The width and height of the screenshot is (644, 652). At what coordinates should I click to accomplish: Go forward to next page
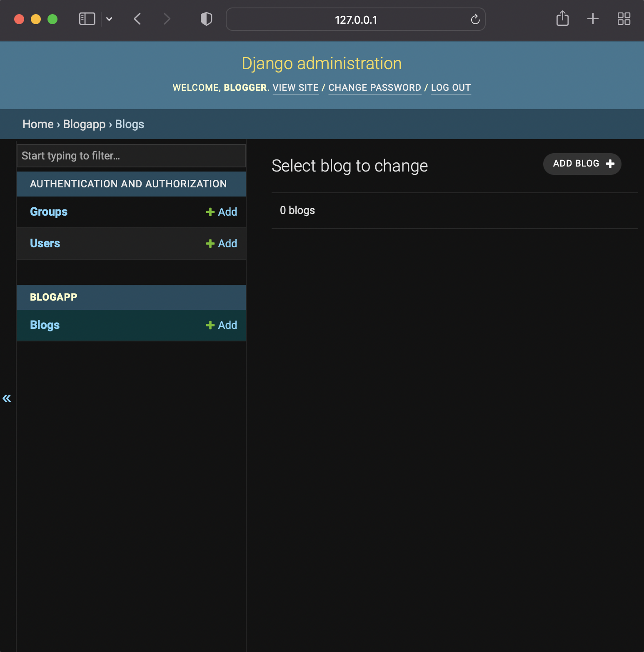(x=167, y=19)
